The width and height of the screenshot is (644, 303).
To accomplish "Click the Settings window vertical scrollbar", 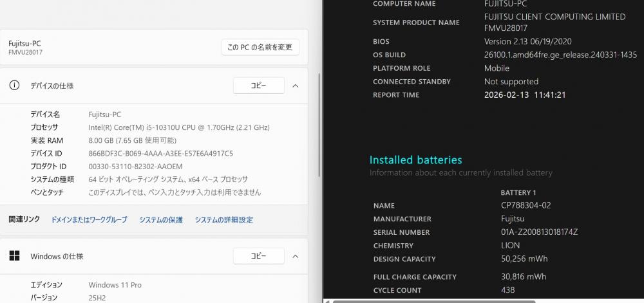I will 319,125.
